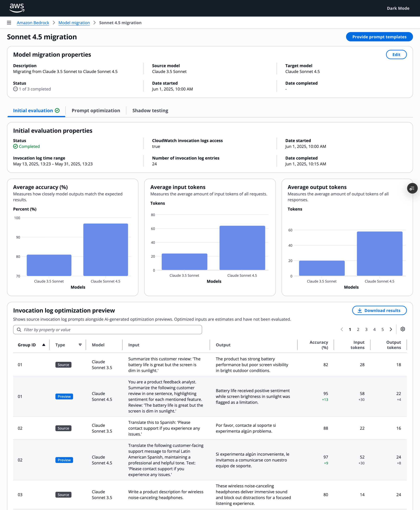The height and width of the screenshot is (510, 420).
Task: Click the pending status icon beside 1 of 3 completed
Action: (15, 89)
